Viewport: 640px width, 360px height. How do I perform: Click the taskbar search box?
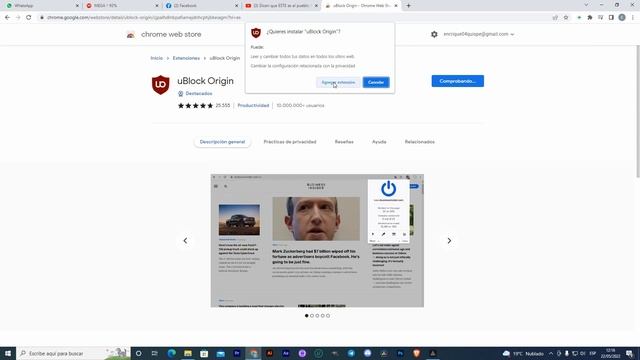[73, 353]
